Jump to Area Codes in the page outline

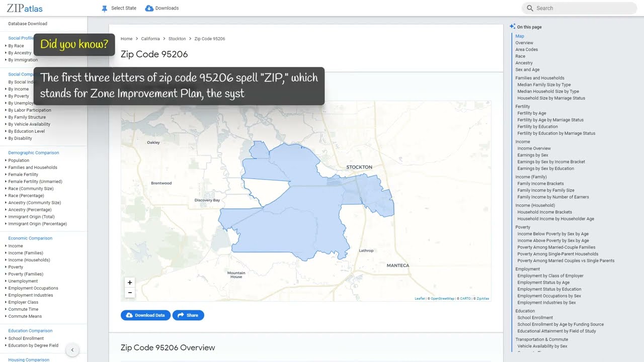click(x=527, y=49)
